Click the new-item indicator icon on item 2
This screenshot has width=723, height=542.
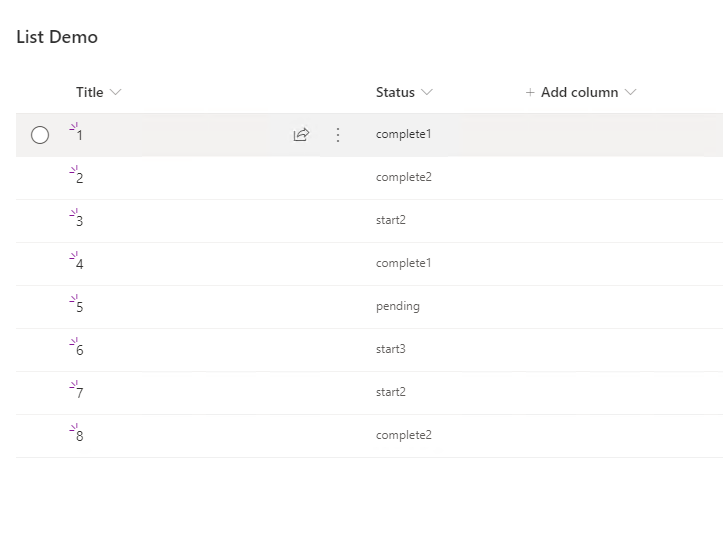coord(73,170)
